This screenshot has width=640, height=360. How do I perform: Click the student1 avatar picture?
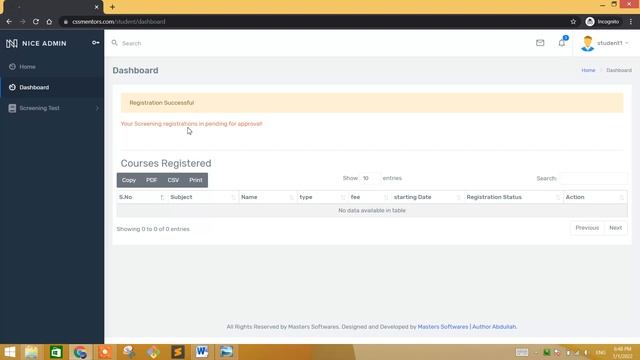[587, 43]
